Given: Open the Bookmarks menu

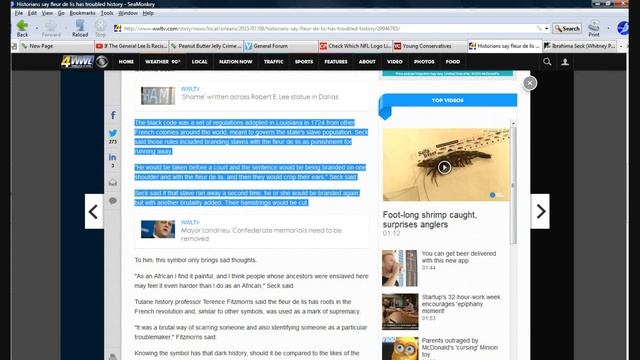Looking at the screenshot, I should pyautogui.click(x=82, y=13).
